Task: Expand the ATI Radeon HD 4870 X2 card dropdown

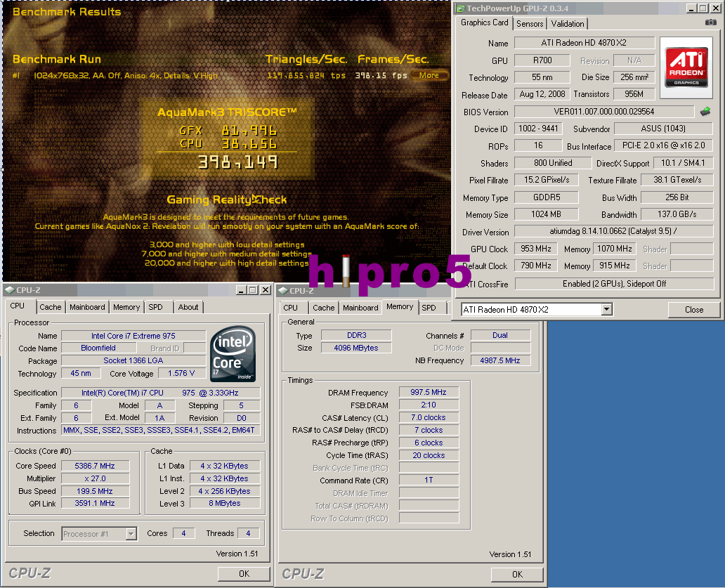Action: [x=607, y=309]
